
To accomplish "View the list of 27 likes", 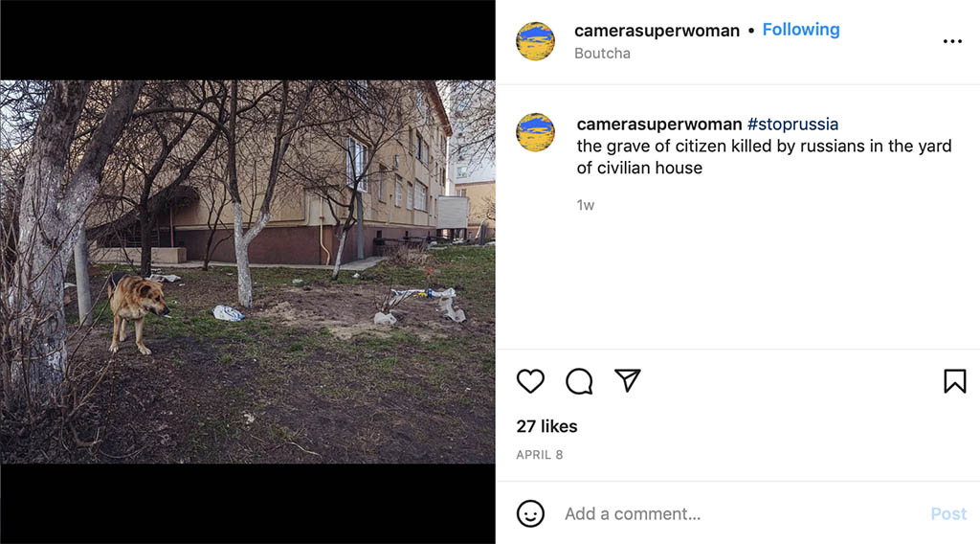I will (x=546, y=426).
